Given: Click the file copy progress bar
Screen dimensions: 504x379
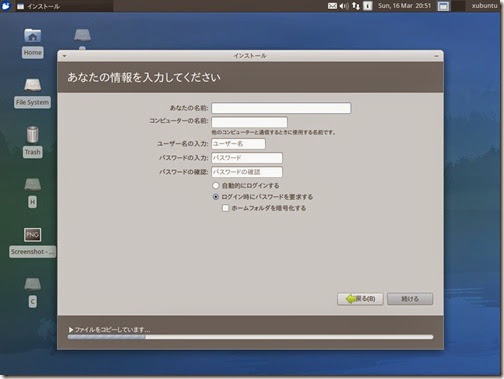Looking at the screenshot, I should tap(250, 337).
